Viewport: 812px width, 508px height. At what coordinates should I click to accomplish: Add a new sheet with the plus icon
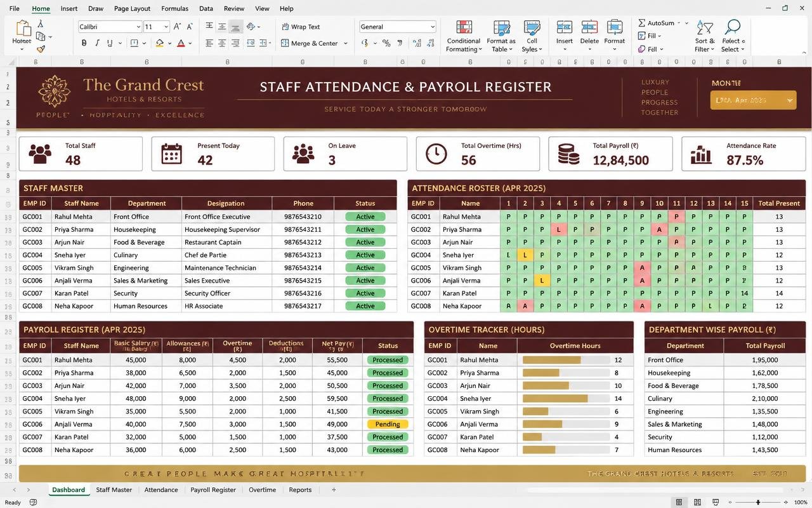[x=334, y=490]
